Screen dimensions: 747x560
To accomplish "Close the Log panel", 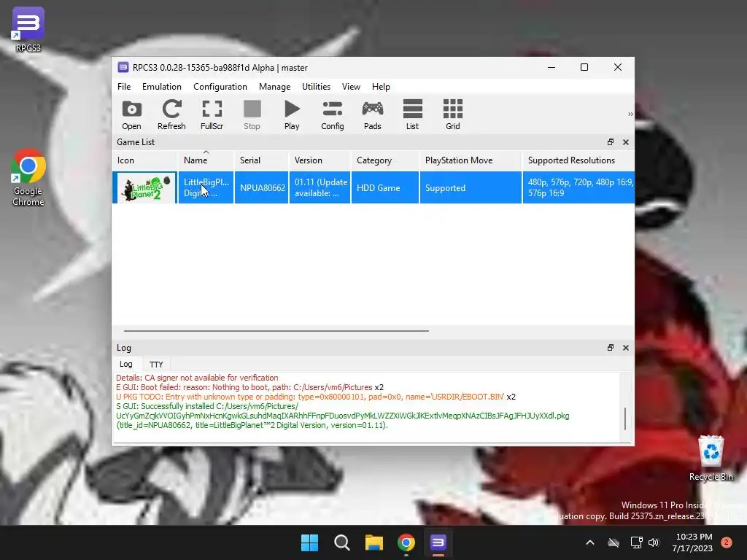I will click(625, 348).
